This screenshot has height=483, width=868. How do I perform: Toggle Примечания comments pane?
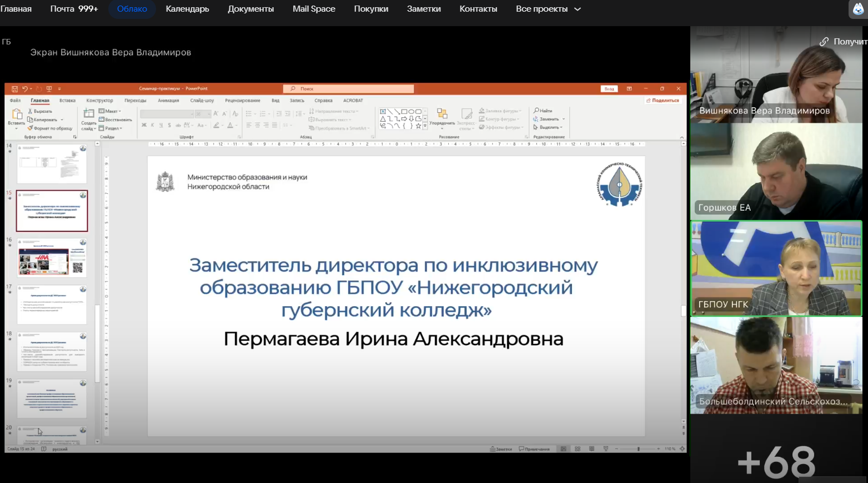click(x=534, y=449)
